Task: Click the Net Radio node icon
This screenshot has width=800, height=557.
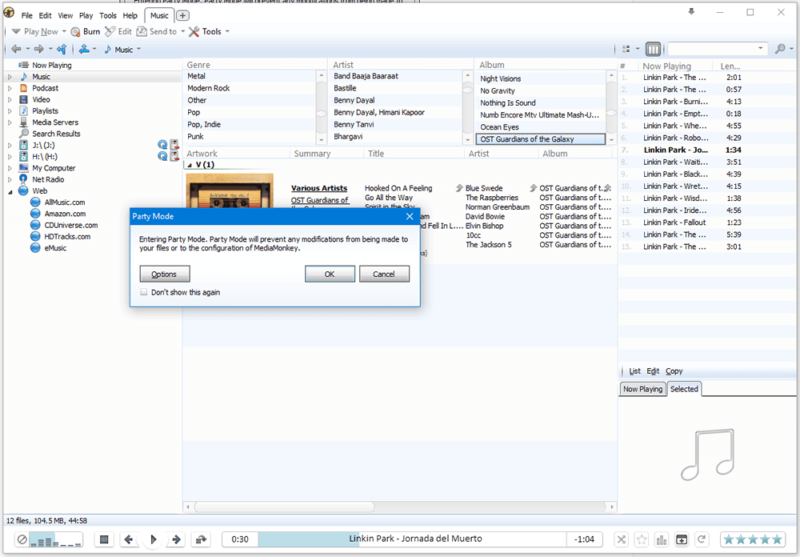Action: pos(23,179)
